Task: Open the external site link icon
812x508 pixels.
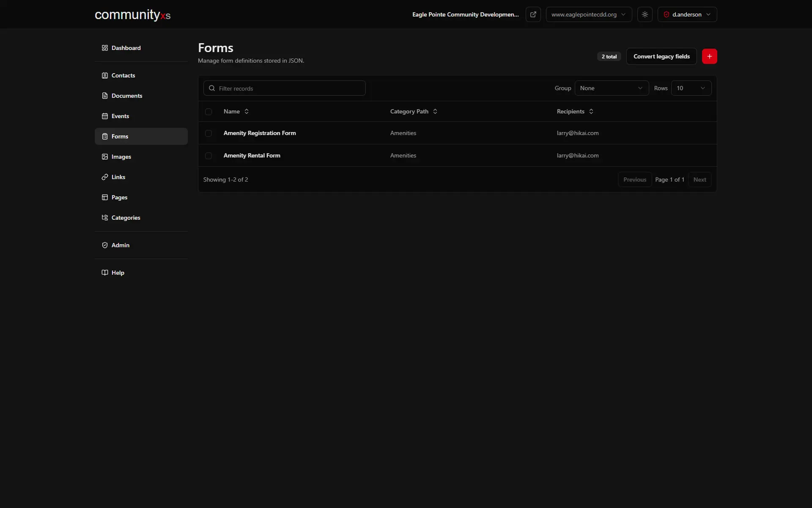Action: click(x=533, y=14)
